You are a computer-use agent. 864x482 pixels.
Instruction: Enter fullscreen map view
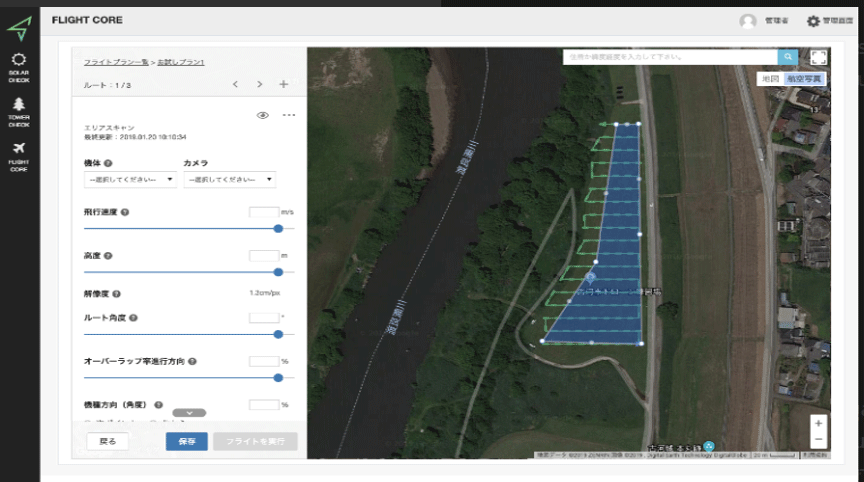[x=818, y=58]
